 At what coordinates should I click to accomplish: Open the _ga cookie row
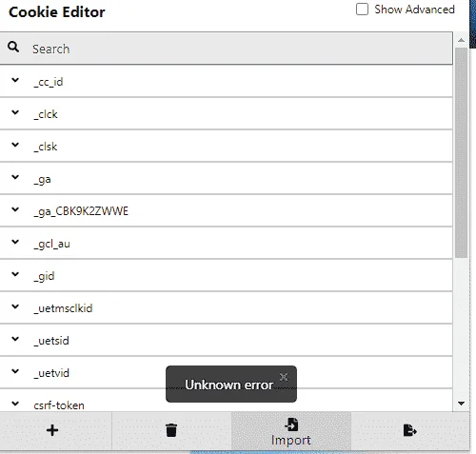coord(227,179)
